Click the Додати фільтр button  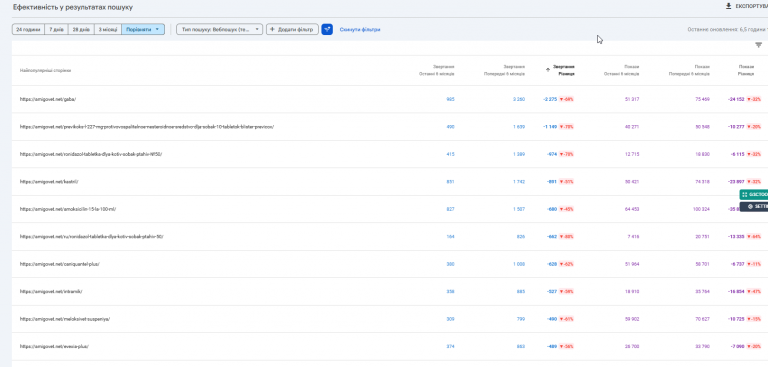point(292,29)
